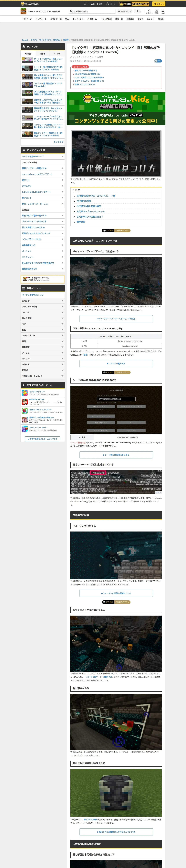Click the ご意見 mail icon
Screen dimensions: 186x868
click(156, 11)
